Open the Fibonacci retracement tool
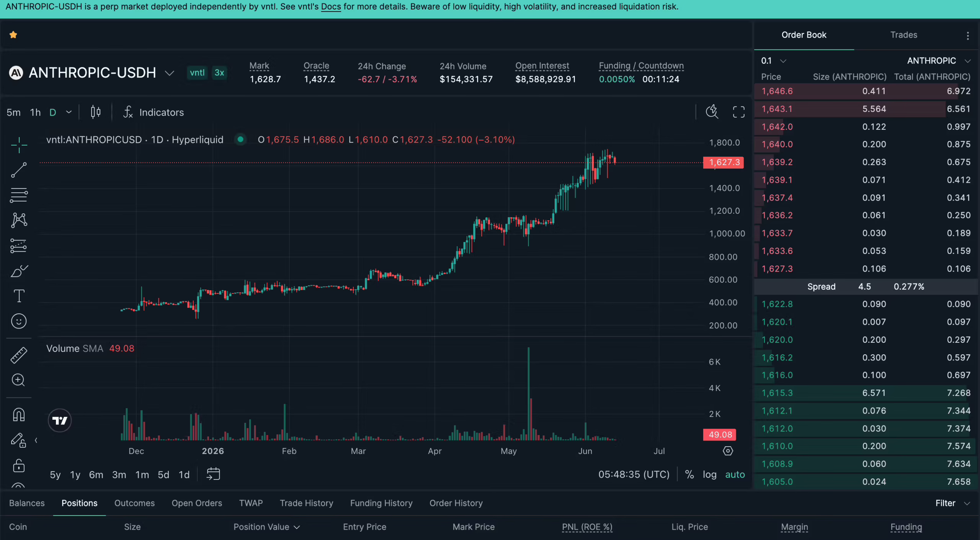Image resolution: width=980 pixels, height=540 pixels. (x=19, y=195)
